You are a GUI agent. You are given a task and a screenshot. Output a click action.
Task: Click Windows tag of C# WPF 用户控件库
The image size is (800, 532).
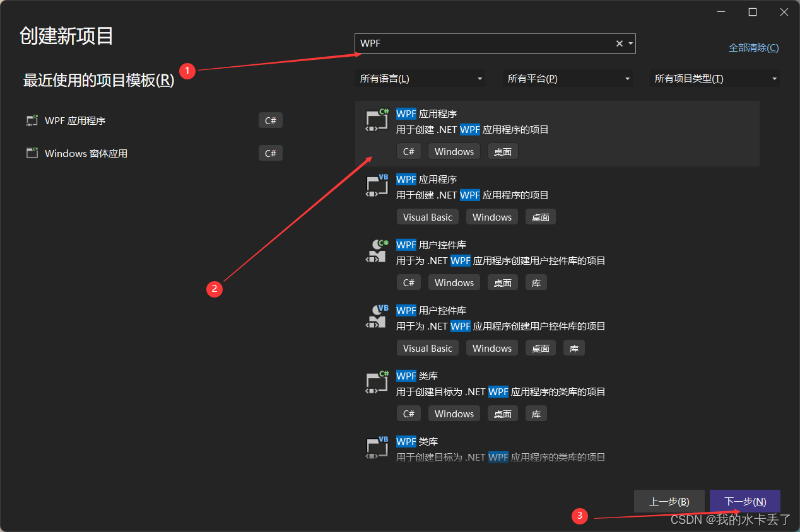(x=454, y=282)
